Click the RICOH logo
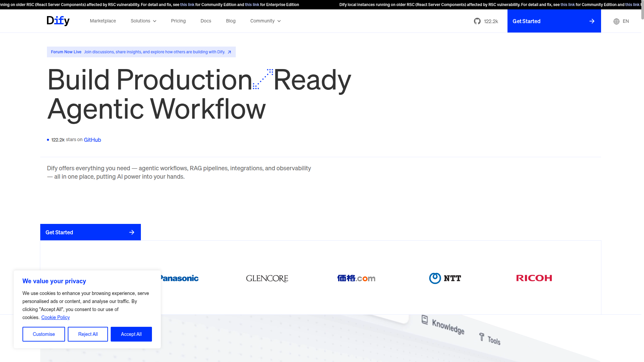Image resolution: width=644 pixels, height=362 pixels. pos(534,278)
